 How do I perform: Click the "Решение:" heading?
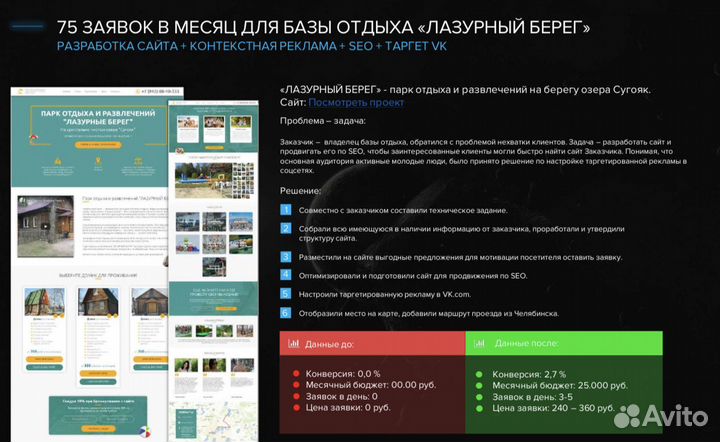point(300,190)
